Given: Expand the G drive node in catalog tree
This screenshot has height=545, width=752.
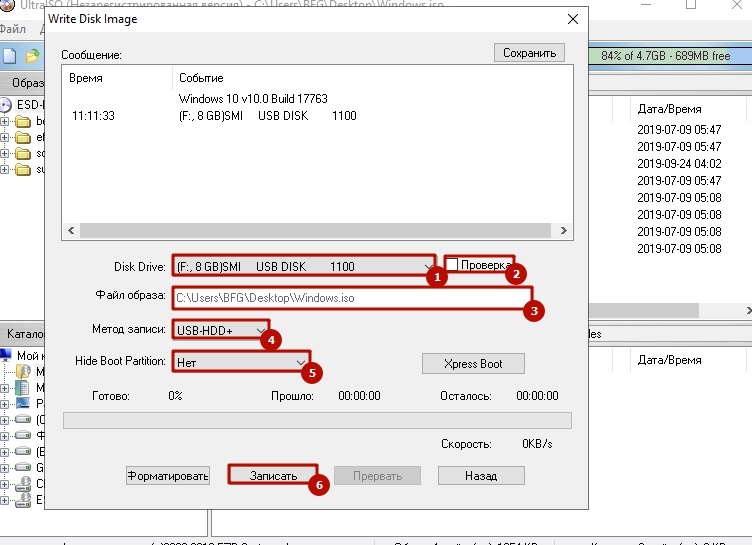Looking at the screenshot, I should click(x=4, y=468).
